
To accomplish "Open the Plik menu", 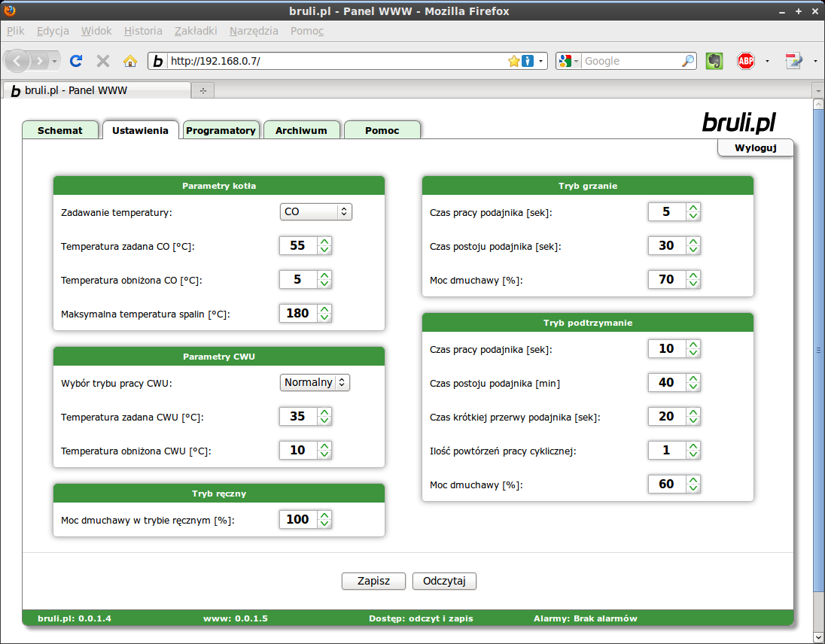I will pyautogui.click(x=15, y=31).
